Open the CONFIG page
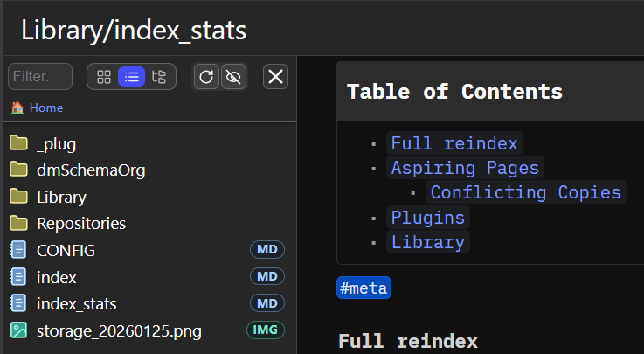The width and height of the screenshot is (644, 354). coord(66,250)
